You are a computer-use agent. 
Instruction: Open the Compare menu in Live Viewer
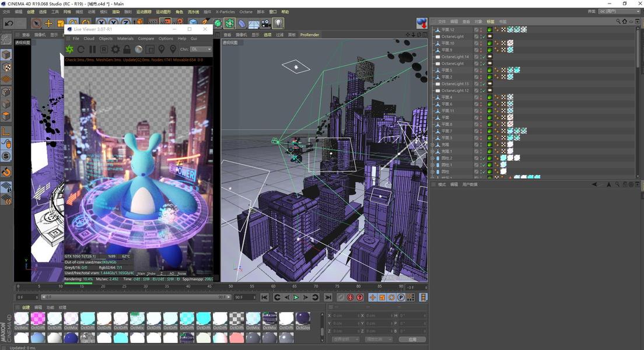coord(146,38)
